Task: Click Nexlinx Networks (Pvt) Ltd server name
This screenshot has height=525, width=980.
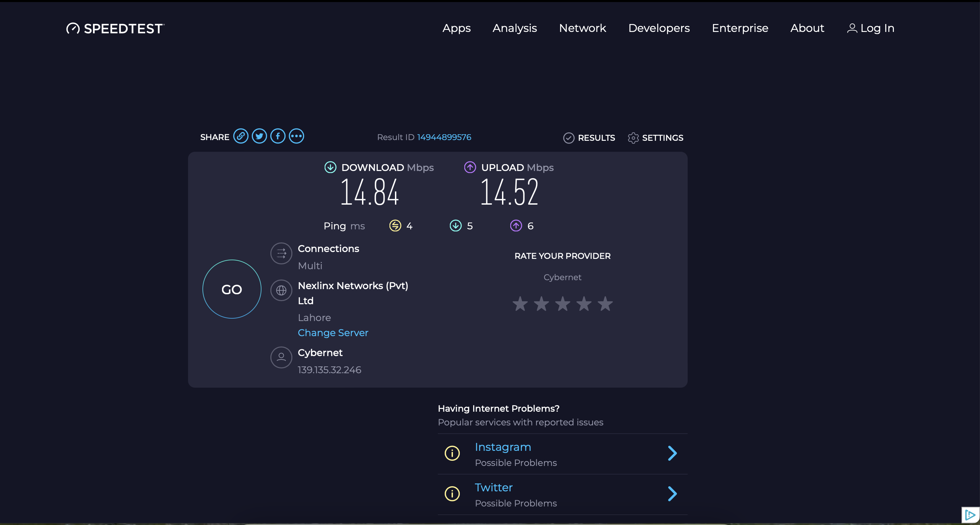Action: coord(353,293)
